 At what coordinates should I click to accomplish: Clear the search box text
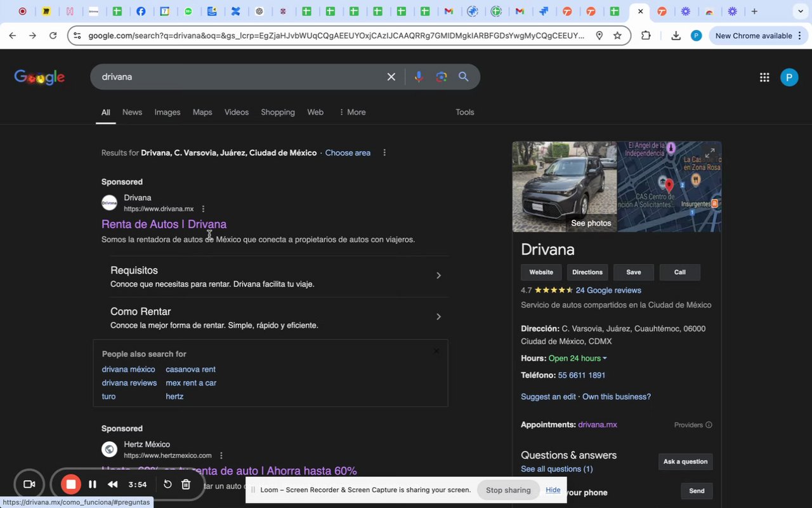[391, 77]
